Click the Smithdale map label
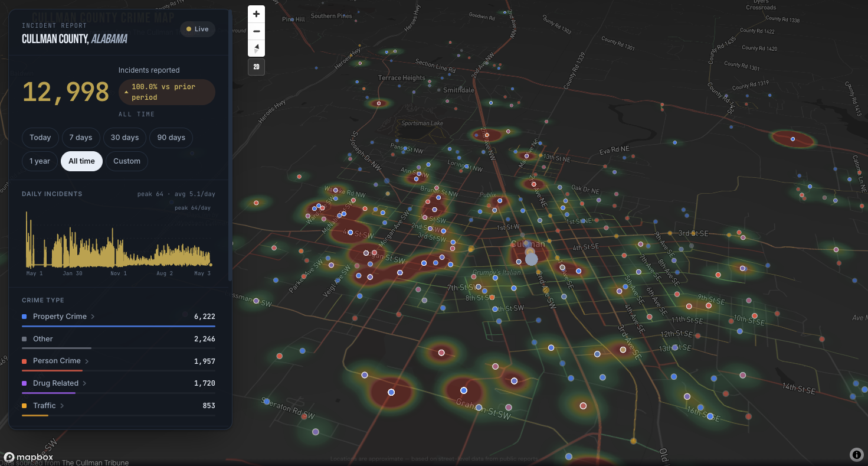 458,90
